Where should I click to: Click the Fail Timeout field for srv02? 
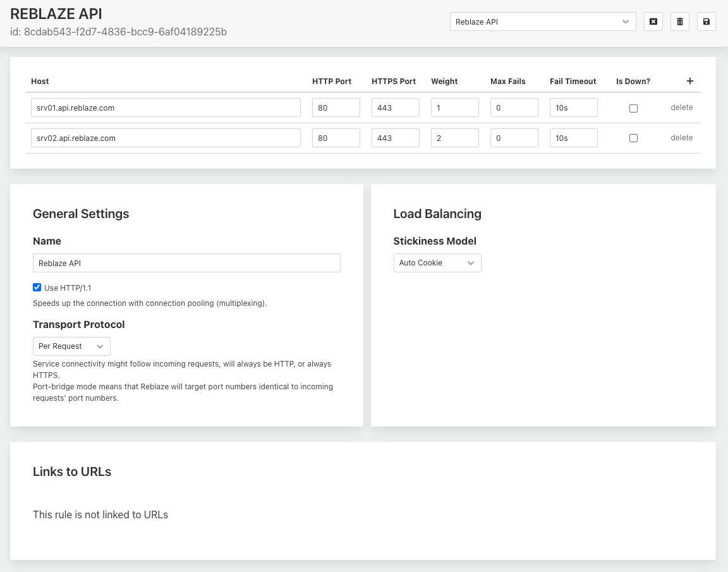point(573,138)
